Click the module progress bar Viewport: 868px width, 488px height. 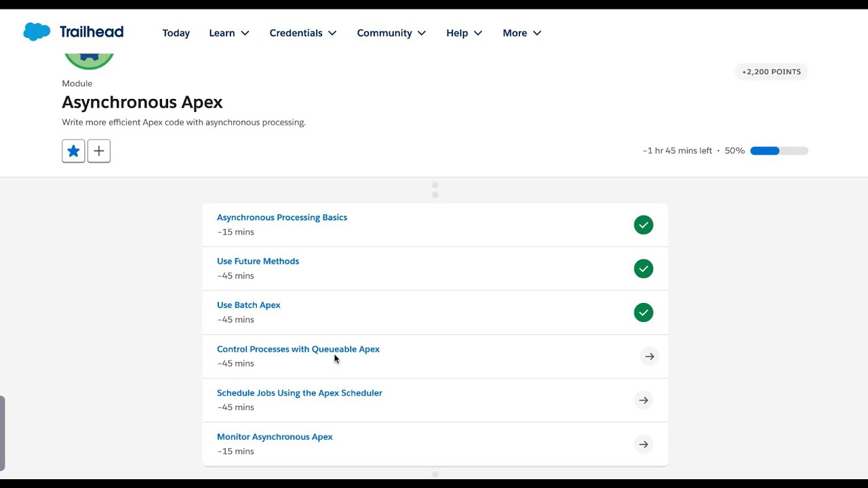[x=779, y=151]
